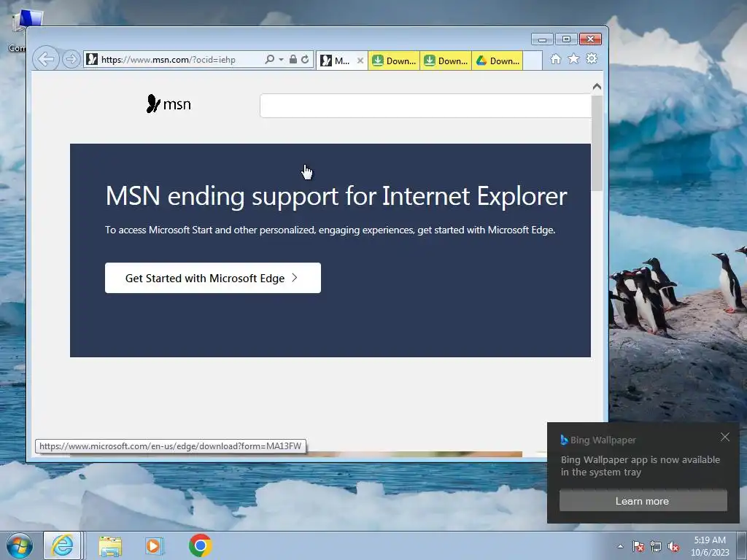Click the scrollbar up arrow

coord(597,87)
